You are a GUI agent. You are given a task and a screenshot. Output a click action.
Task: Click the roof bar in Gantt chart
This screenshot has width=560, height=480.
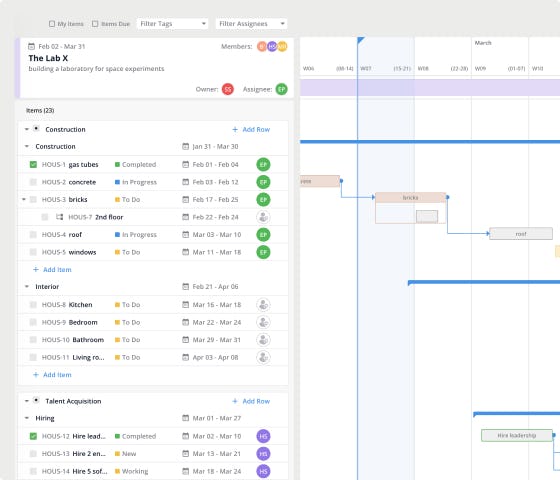521,234
